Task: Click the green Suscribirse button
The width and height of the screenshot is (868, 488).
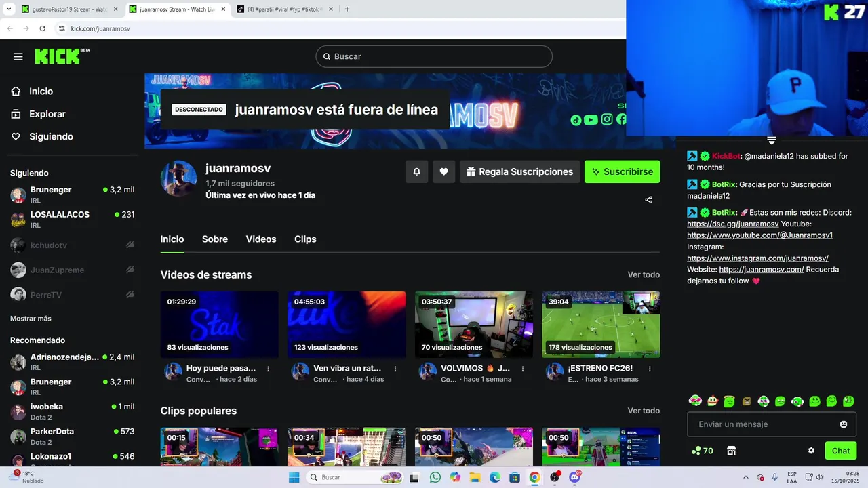Action: click(622, 171)
